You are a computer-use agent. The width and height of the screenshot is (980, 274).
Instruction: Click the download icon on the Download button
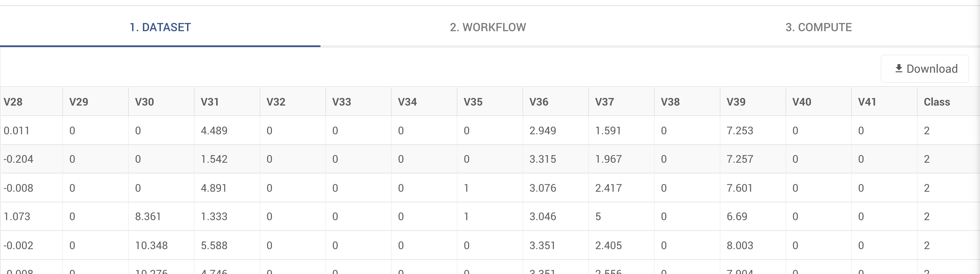click(898, 68)
